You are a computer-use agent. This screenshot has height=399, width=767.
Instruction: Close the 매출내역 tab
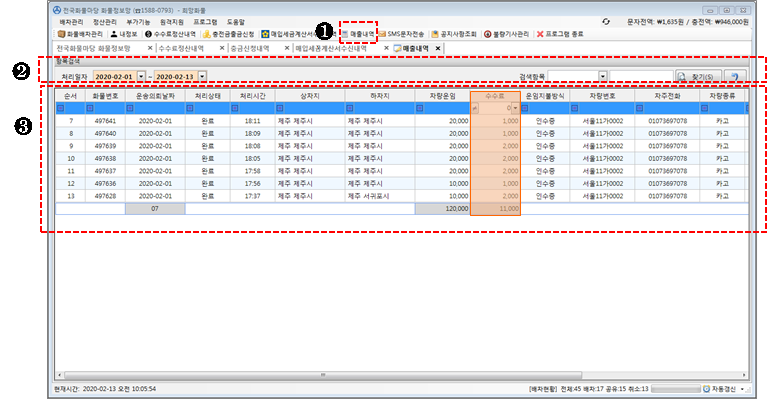click(x=438, y=48)
